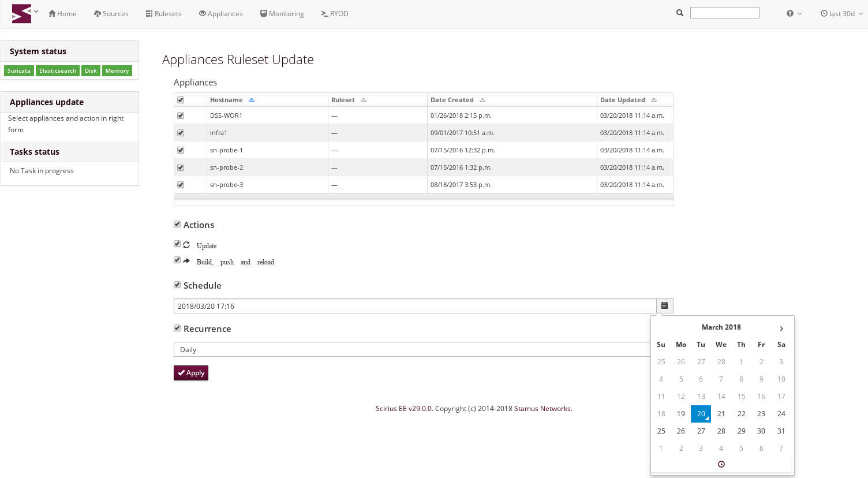The image size is (868, 478).
Task: Select day 31 in the calendar
Action: point(781,431)
